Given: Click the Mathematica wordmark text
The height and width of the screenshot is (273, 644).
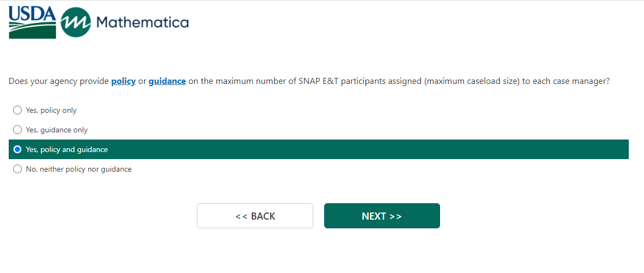Looking at the screenshot, I should coord(142,22).
